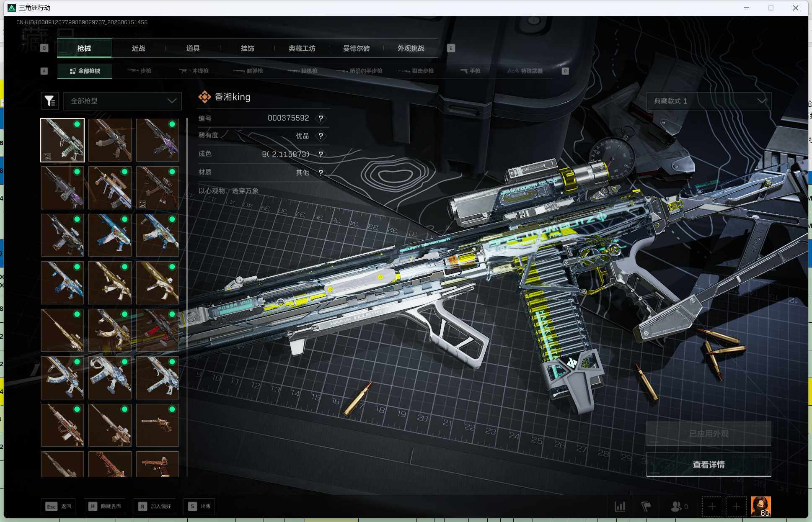Select the 全部枪械 category
Viewport: 812px width, 522px height.
tap(85, 71)
